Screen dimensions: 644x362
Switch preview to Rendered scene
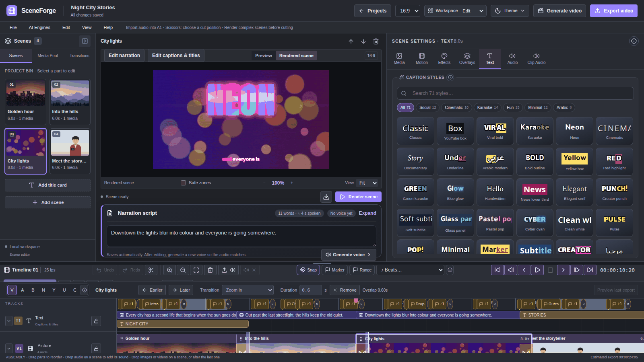tap(296, 56)
